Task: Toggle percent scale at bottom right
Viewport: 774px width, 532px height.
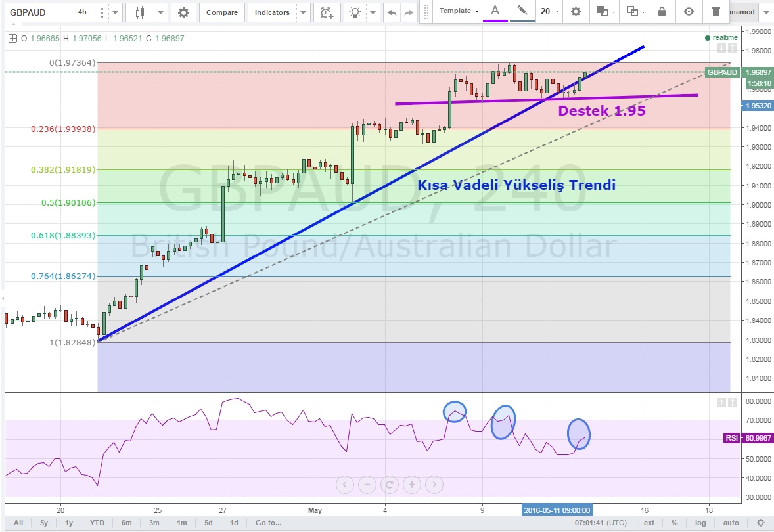Action: [x=675, y=523]
